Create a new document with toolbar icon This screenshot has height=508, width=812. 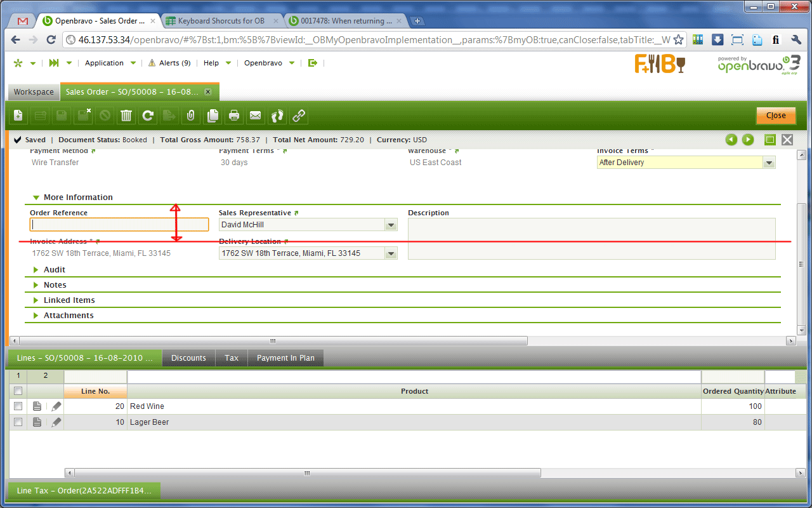tap(18, 116)
